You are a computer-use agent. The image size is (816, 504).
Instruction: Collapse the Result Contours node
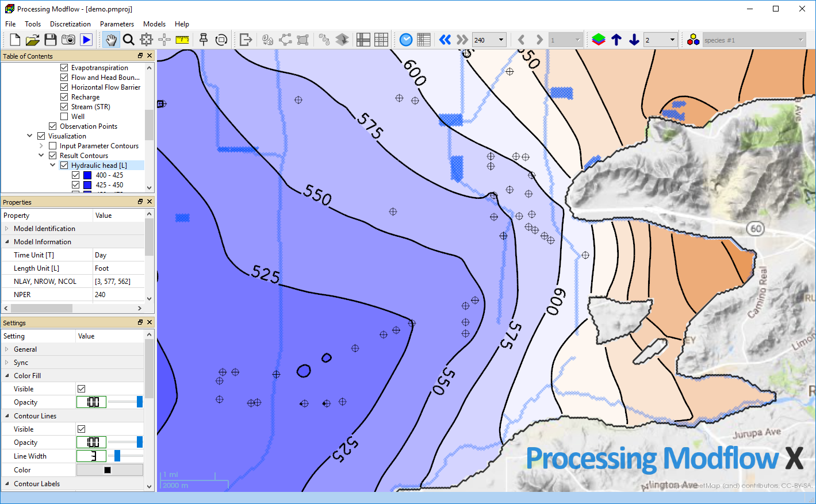tap(41, 156)
